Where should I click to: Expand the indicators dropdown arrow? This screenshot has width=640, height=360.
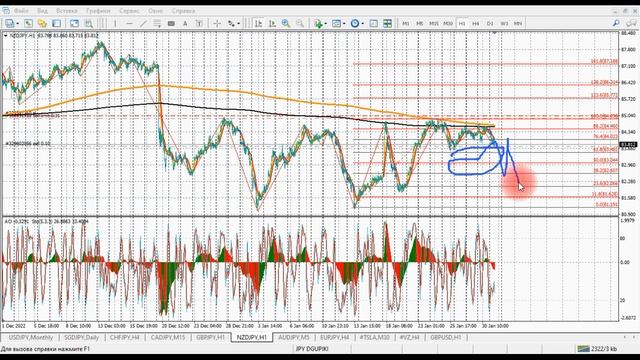344,24
